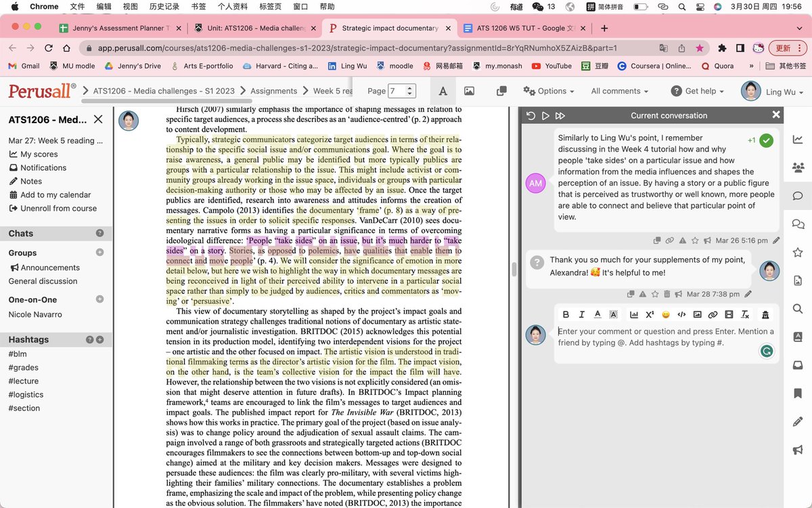Open the inbox tray icon in right sidebar
Viewport: 812px width, 508px height.
coord(798,365)
